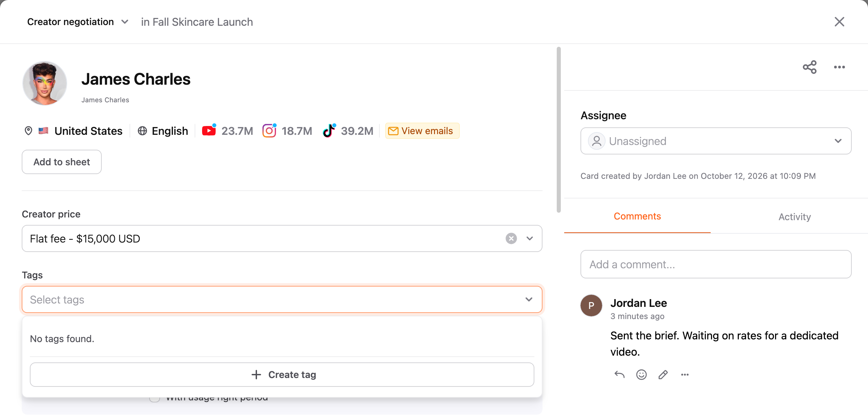This screenshot has height=420, width=868.
Task: Select the Comments tab
Action: [637, 216]
